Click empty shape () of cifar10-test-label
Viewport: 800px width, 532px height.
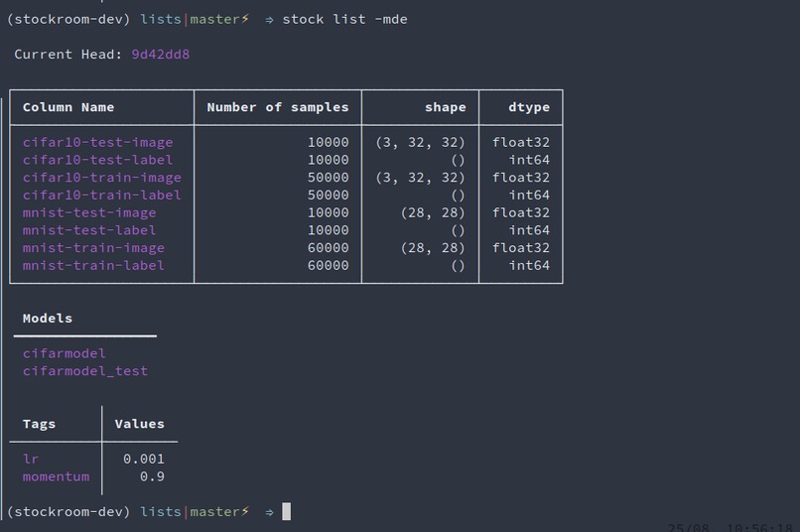tap(459, 160)
